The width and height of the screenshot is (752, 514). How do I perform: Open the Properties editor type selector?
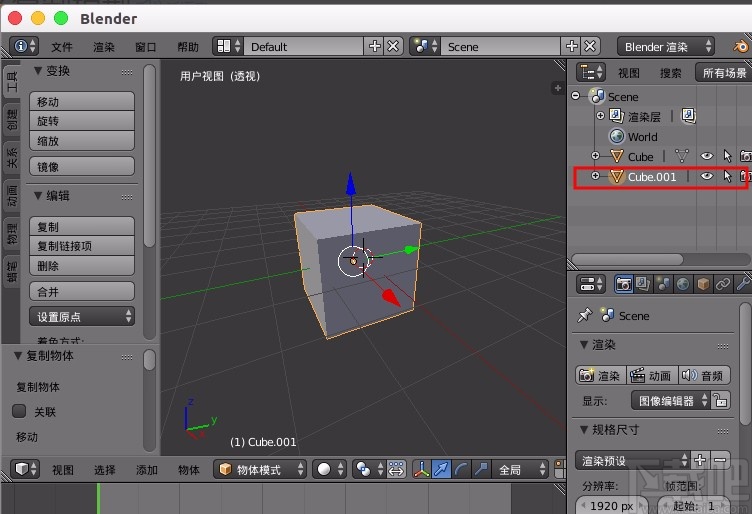pos(591,284)
